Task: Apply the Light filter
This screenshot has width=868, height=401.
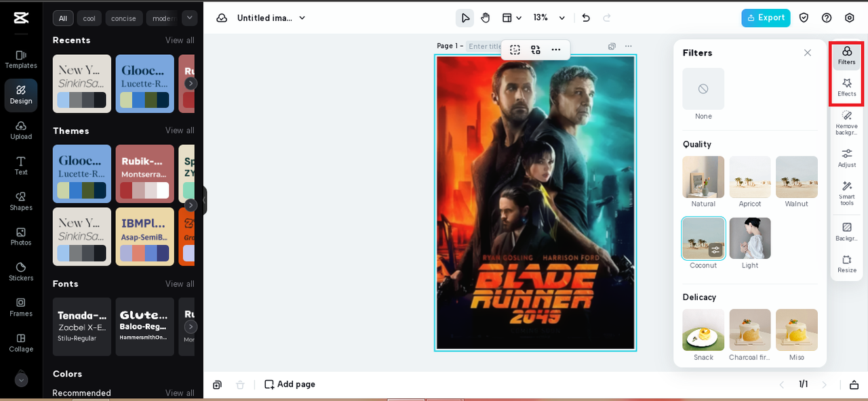Action: (x=750, y=238)
